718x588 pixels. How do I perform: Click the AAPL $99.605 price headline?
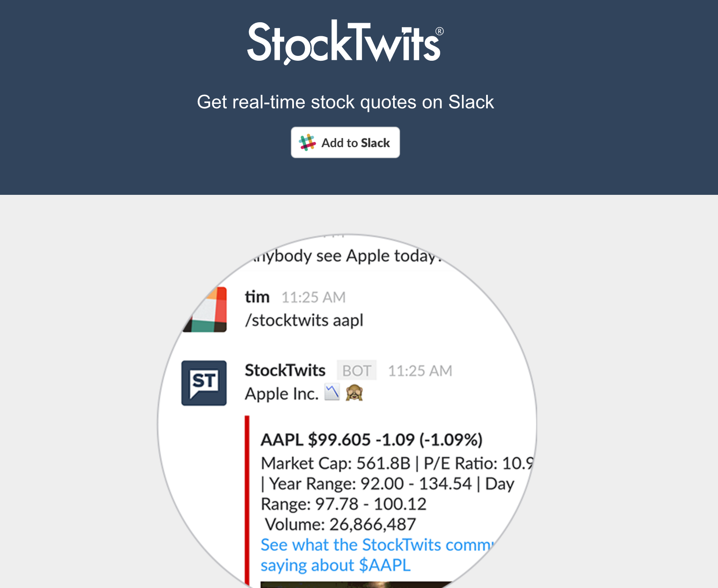pos(371,439)
